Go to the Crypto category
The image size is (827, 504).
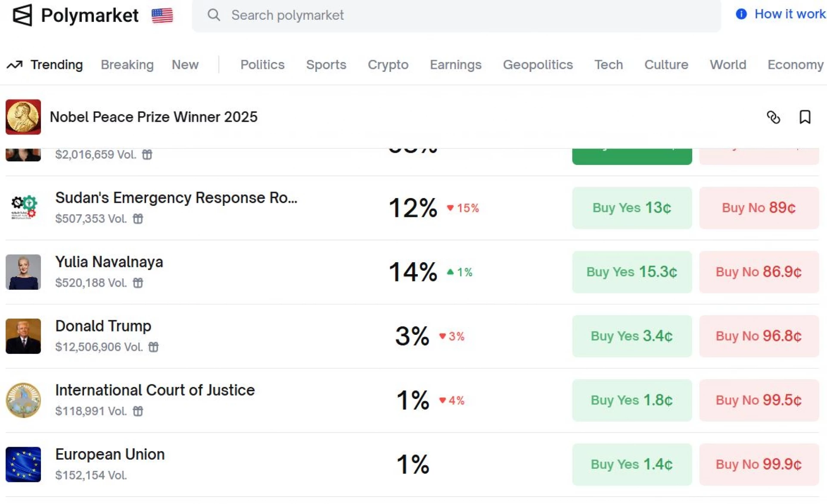click(388, 65)
